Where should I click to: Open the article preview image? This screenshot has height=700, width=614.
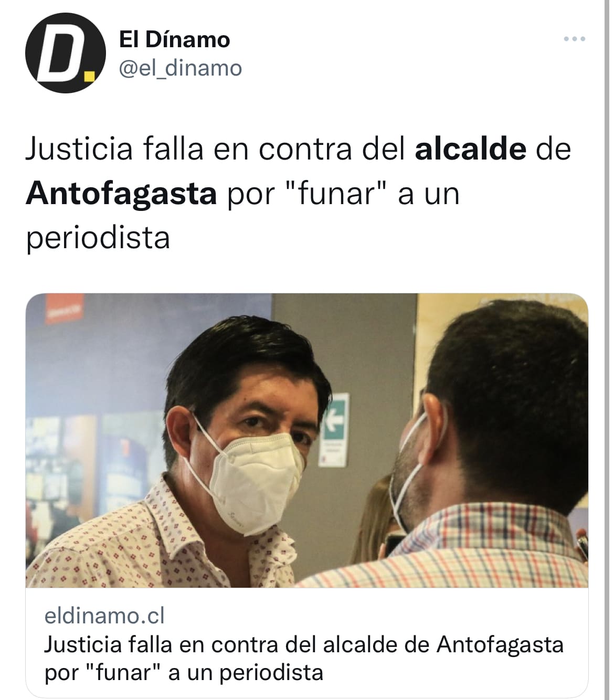point(307,440)
